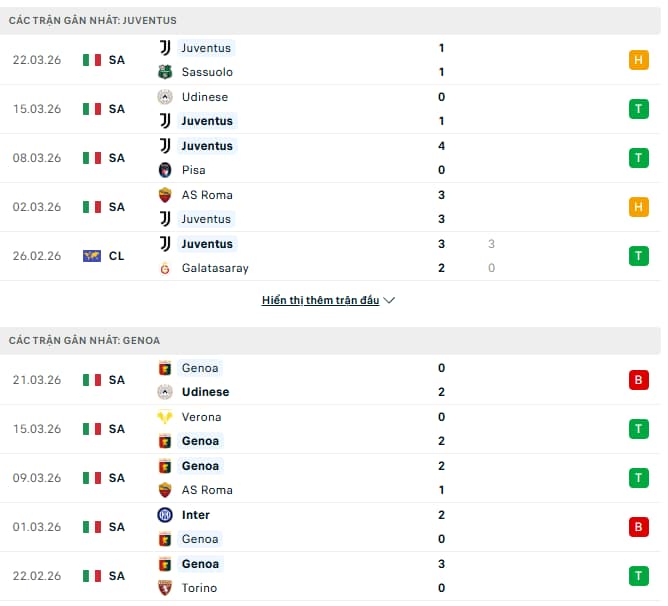Click the Verona team crest icon
The image size is (668, 606).
(x=165, y=417)
